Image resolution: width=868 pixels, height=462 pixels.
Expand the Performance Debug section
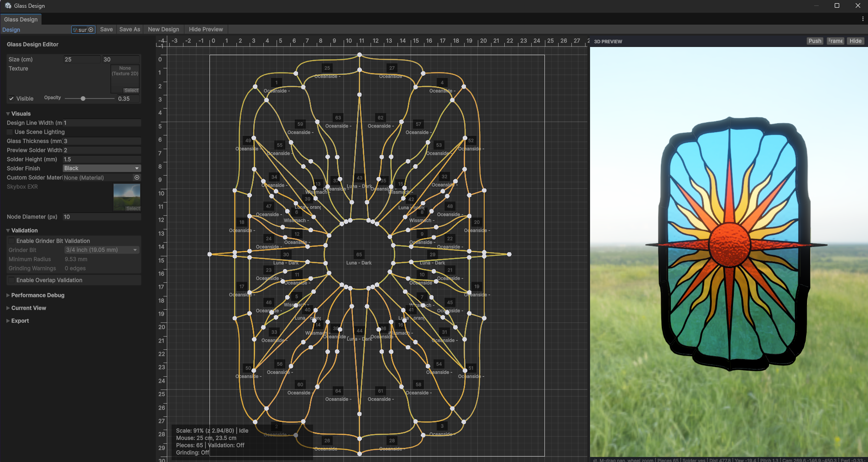(x=38, y=295)
